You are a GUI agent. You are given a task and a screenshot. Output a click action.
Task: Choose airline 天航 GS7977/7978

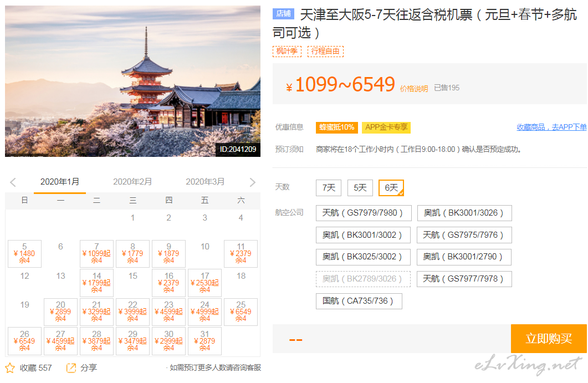(464, 279)
